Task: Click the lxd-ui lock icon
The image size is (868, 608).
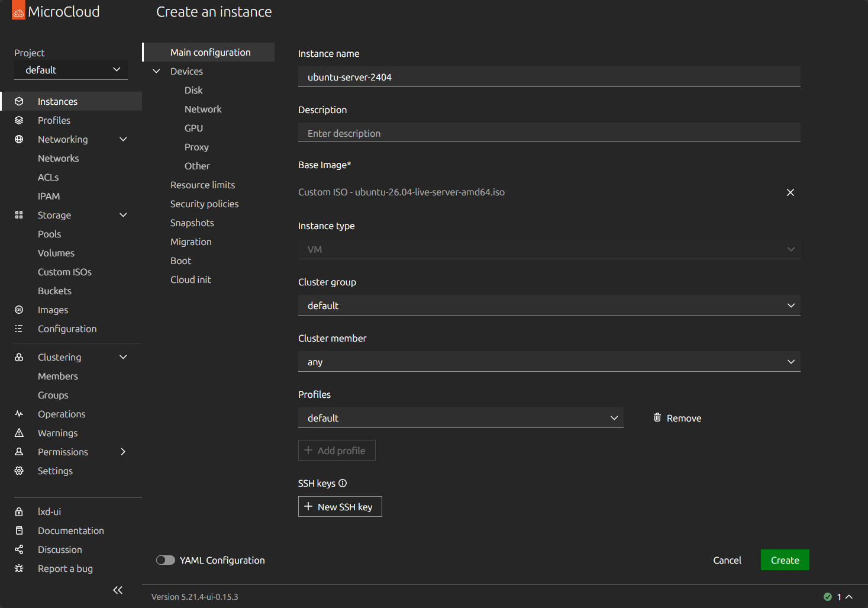Action: point(19,512)
